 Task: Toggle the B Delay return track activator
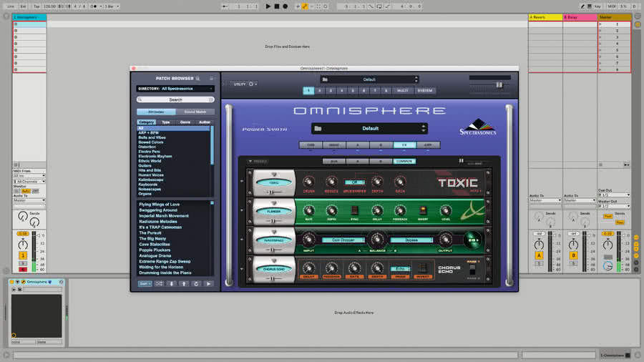[573, 255]
